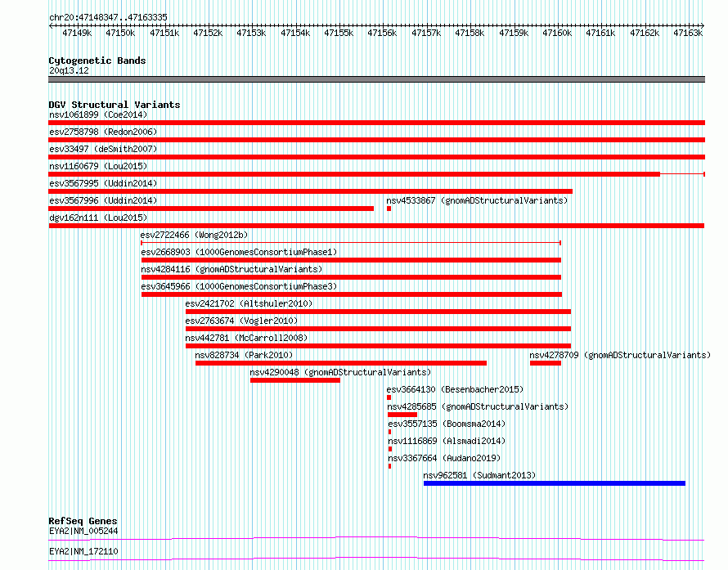This screenshot has width=728, height=570.
Task: Select nsv4278709 (gnomADStructuralVariants) label
Action: (x=620, y=355)
